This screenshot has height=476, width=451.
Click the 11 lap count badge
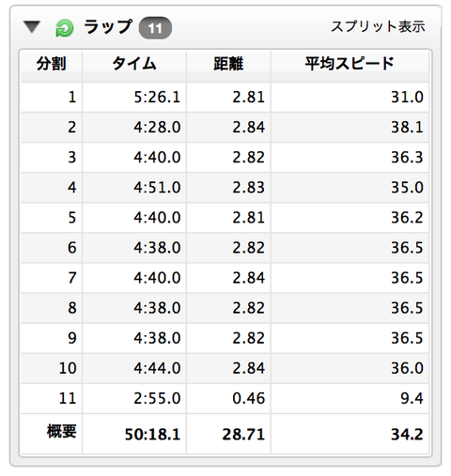(155, 28)
